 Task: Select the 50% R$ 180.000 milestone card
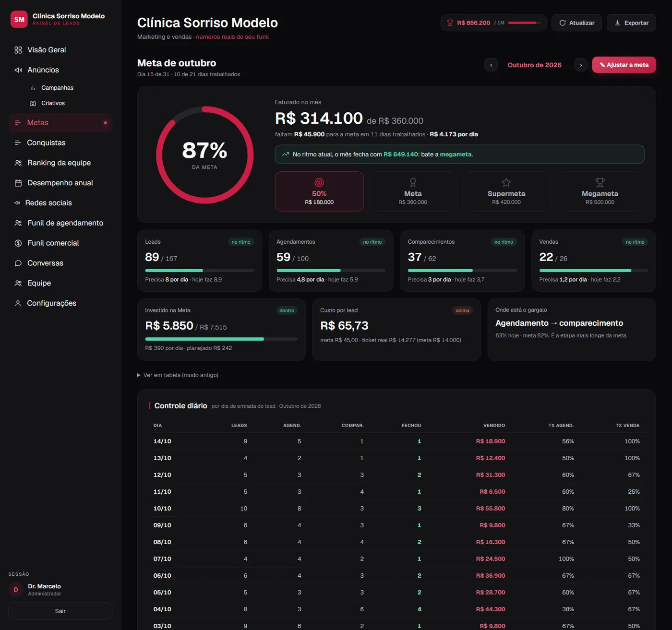(x=319, y=191)
